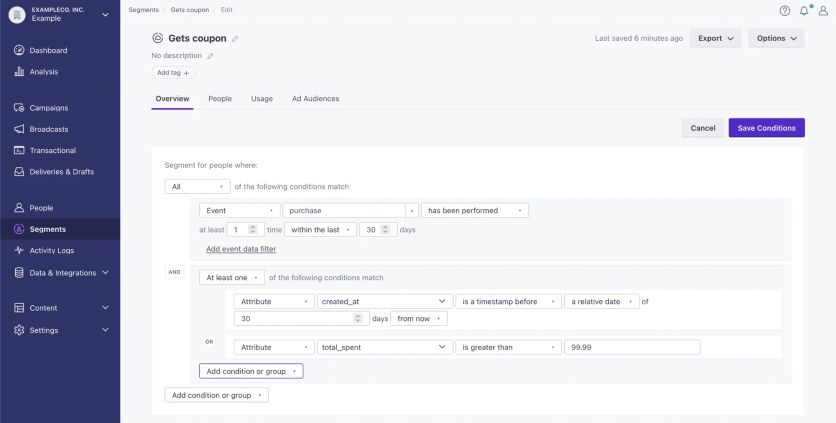Click the Data & Integrations database icon
This screenshot has width=836, height=423.
coord(19,273)
